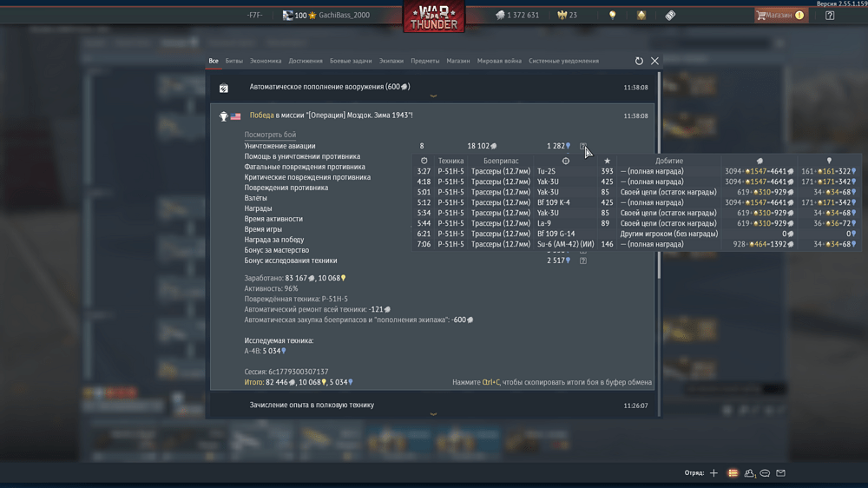Switch to the Достижения tab
The height and width of the screenshot is (488, 868).
click(306, 61)
